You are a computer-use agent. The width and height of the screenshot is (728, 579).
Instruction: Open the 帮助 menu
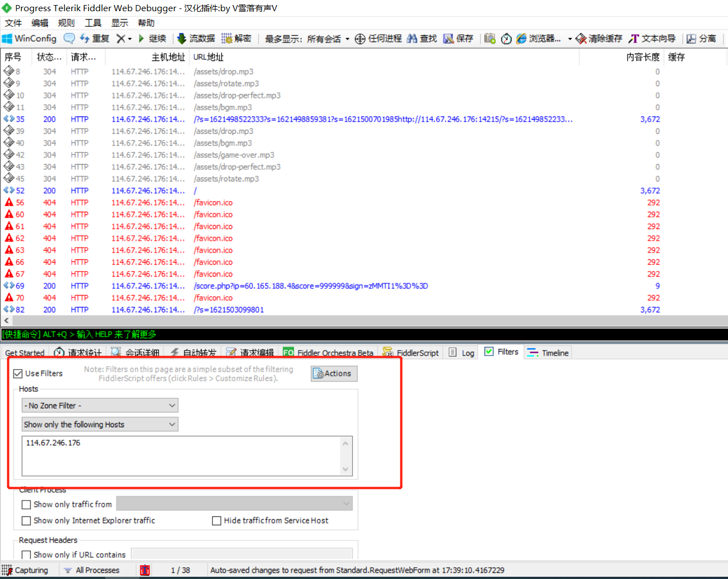146,23
